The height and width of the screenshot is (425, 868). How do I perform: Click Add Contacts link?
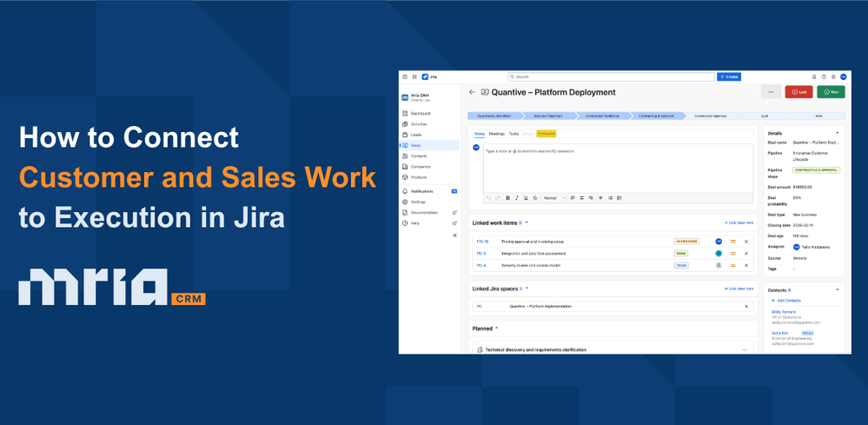pos(786,301)
